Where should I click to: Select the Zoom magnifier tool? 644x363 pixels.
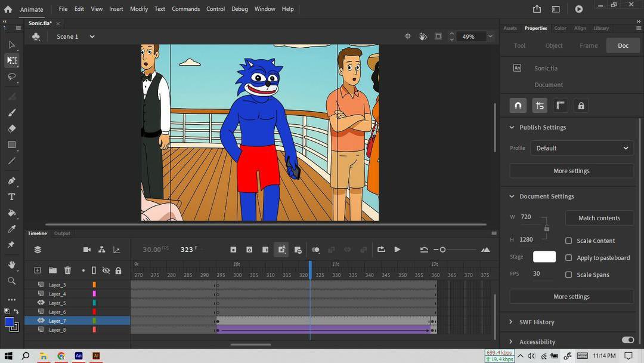tap(11, 281)
